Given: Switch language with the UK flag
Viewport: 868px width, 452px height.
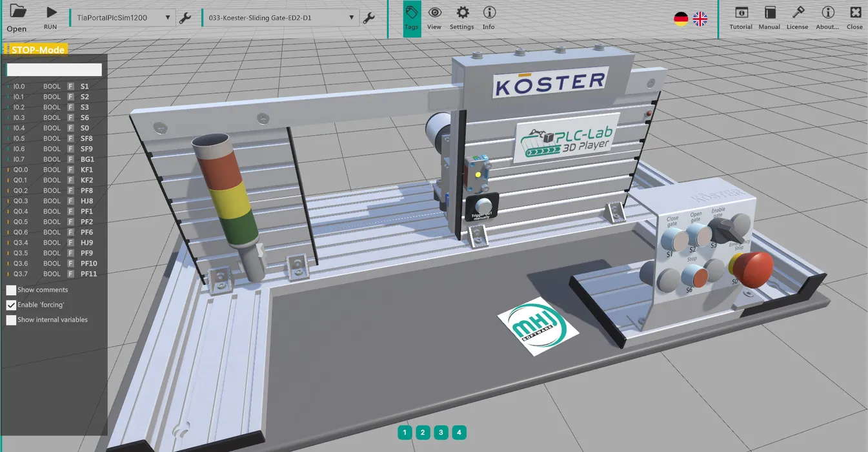Looking at the screenshot, I should (700, 19).
